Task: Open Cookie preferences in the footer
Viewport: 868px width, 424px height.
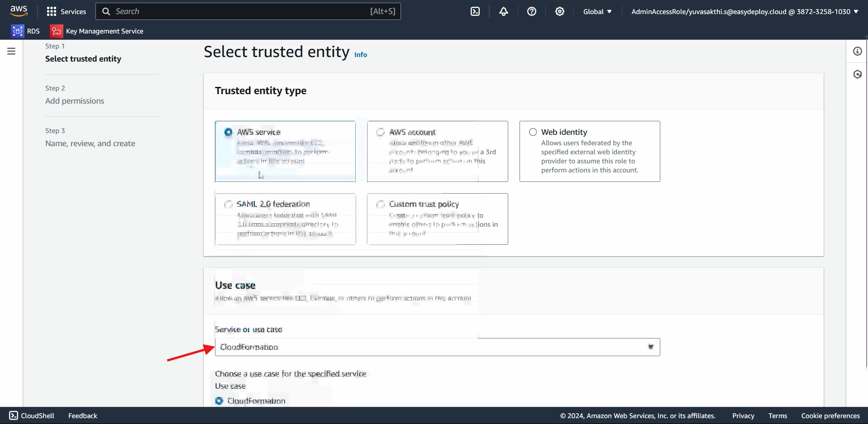Action: click(830, 415)
